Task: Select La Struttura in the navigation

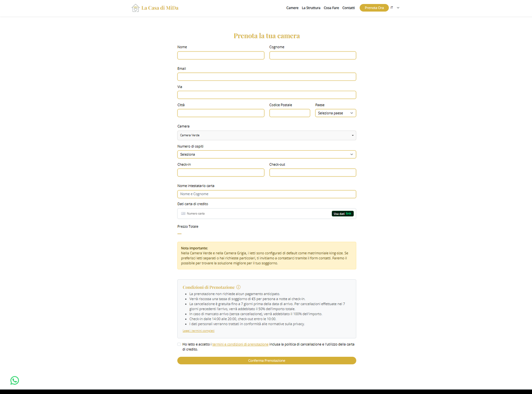Action: coord(311,8)
